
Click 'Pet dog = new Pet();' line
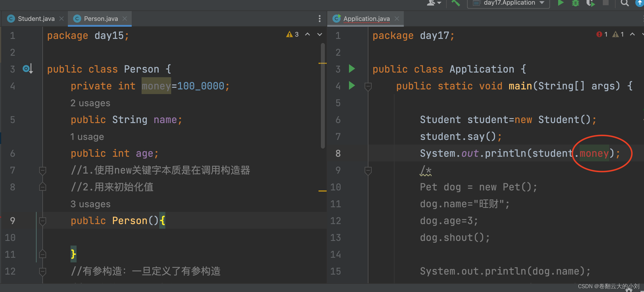[x=479, y=187]
